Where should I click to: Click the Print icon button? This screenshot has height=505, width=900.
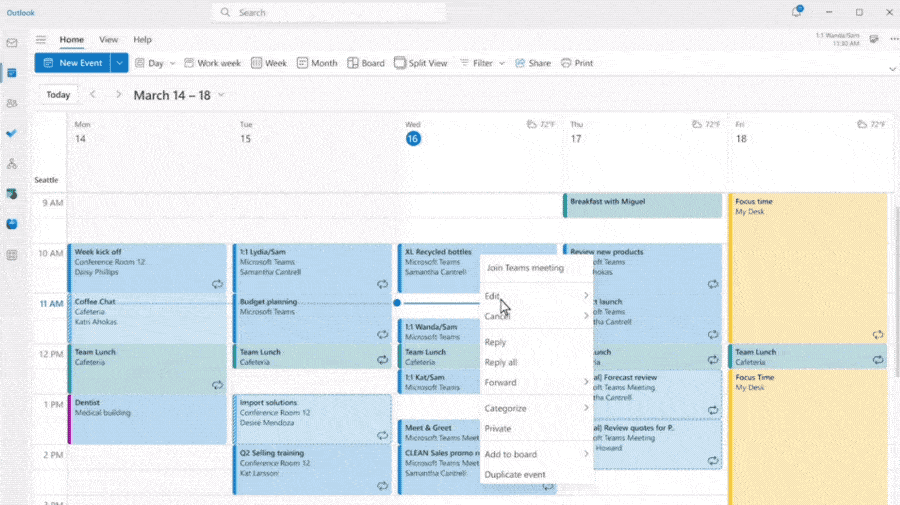pos(577,63)
